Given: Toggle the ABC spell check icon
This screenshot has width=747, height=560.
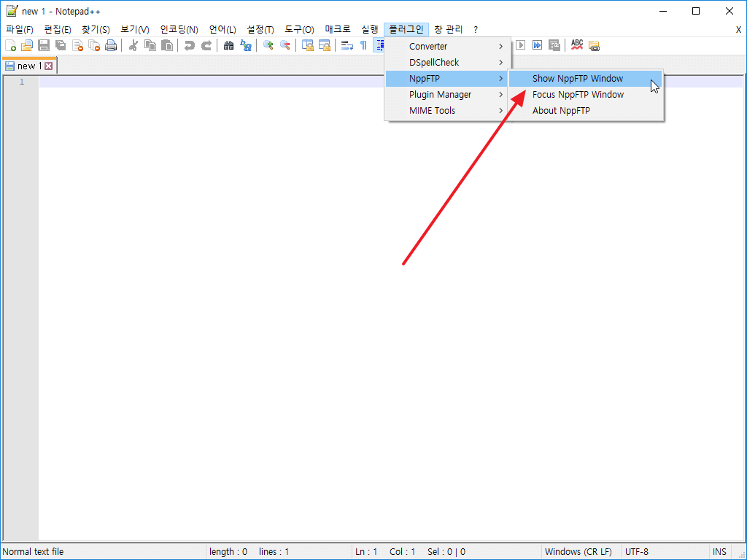Looking at the screenshot, I should (577, 45).
